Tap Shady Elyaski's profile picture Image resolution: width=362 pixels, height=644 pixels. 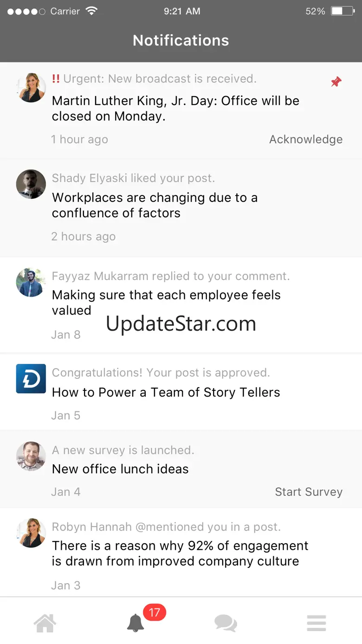31,184
